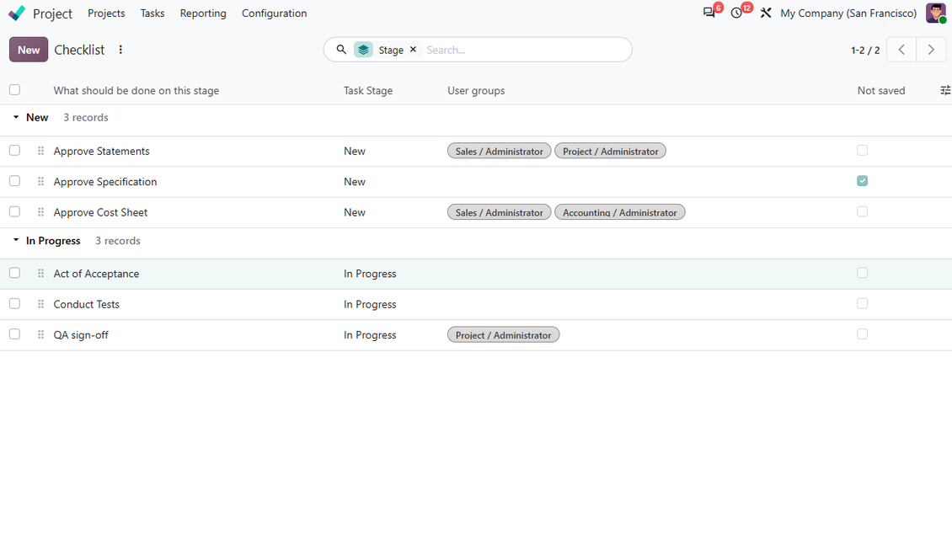Tick the select-all records checkbox
This screenshot has height=560, width=952.
pyautogui.click(x=14, y=90)
